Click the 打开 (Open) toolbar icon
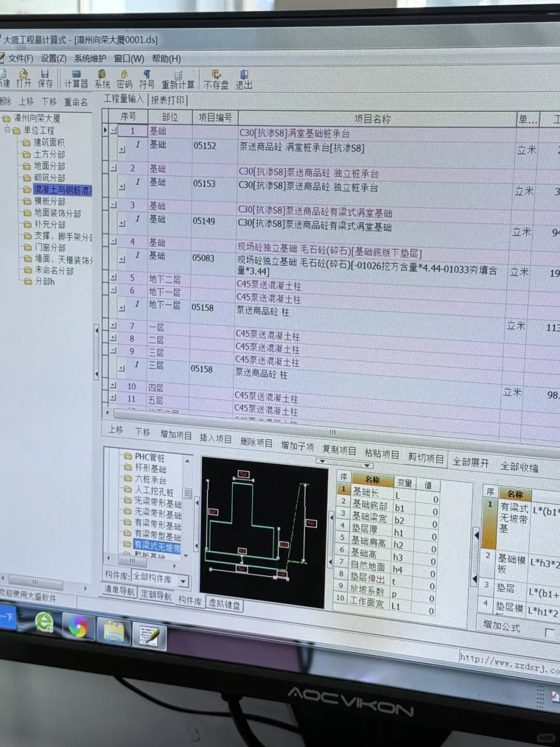 pyautogui.click(x=23, y=78)
